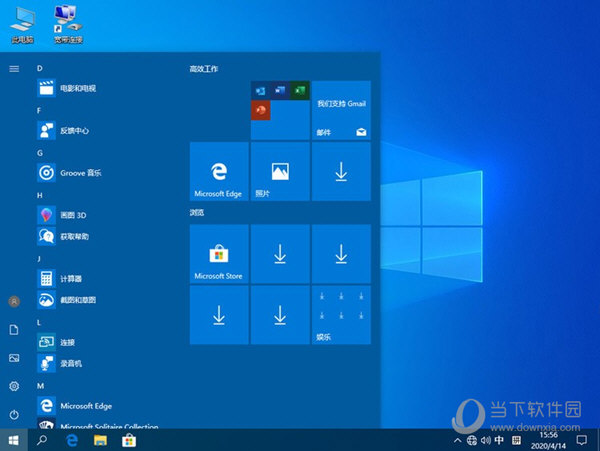Open Pictures from Start sidebar

point(14,358)
